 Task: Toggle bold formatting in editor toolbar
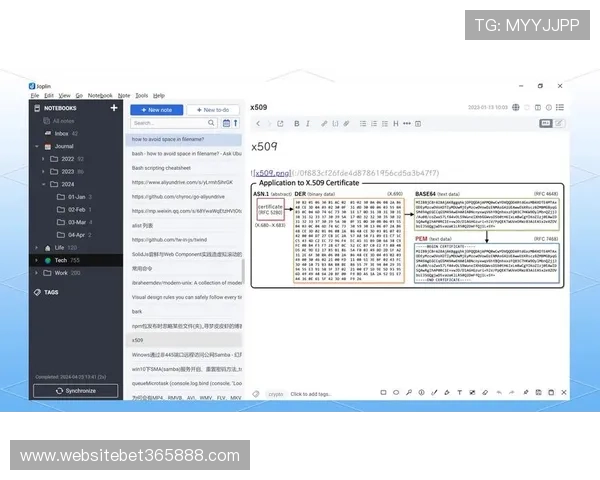296,123
